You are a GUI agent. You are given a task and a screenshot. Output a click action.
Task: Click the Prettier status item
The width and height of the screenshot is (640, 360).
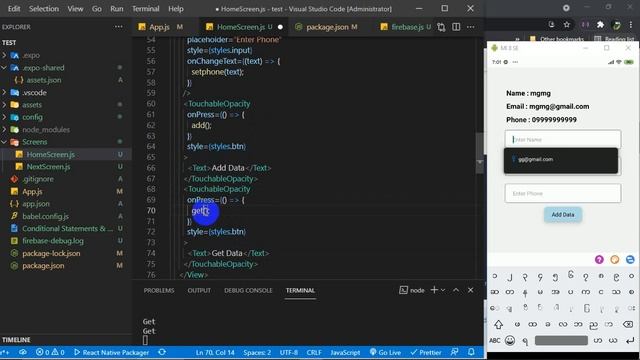(x=426, y=352)
